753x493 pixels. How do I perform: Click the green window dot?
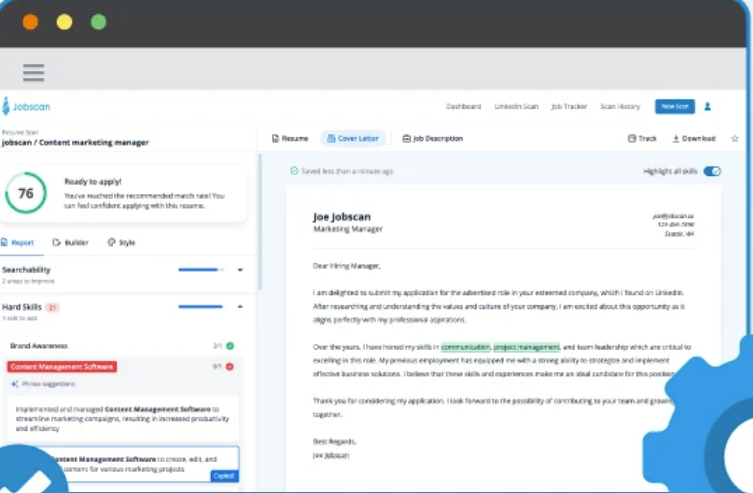pyautogui.click(x=98, y=22)
